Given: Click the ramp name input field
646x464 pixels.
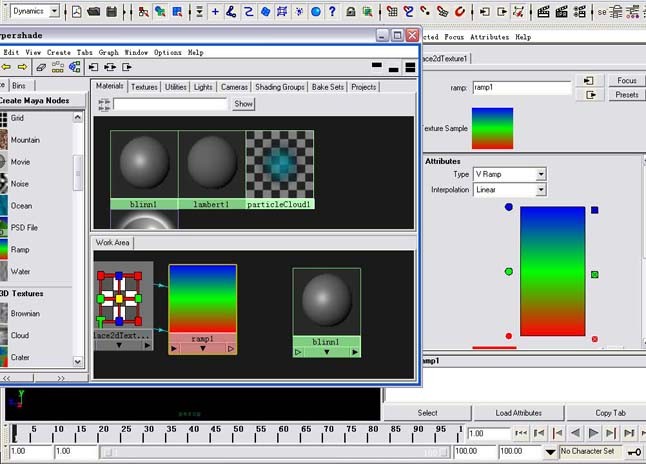Looking at the screenshot, I should (x=522, y=87).
